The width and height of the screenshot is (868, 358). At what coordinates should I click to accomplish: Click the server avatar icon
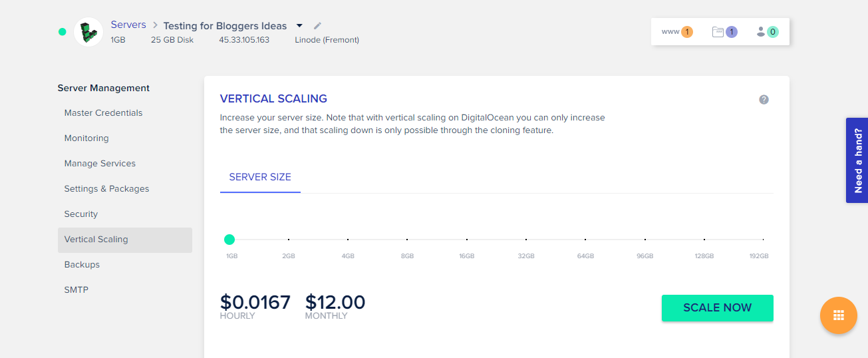[88, 32]
